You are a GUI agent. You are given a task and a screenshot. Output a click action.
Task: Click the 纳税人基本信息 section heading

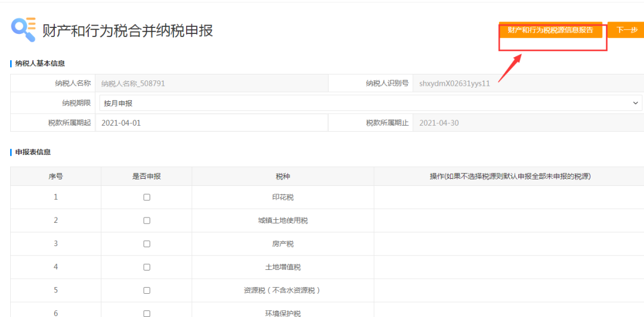click(x=40, y=64)
